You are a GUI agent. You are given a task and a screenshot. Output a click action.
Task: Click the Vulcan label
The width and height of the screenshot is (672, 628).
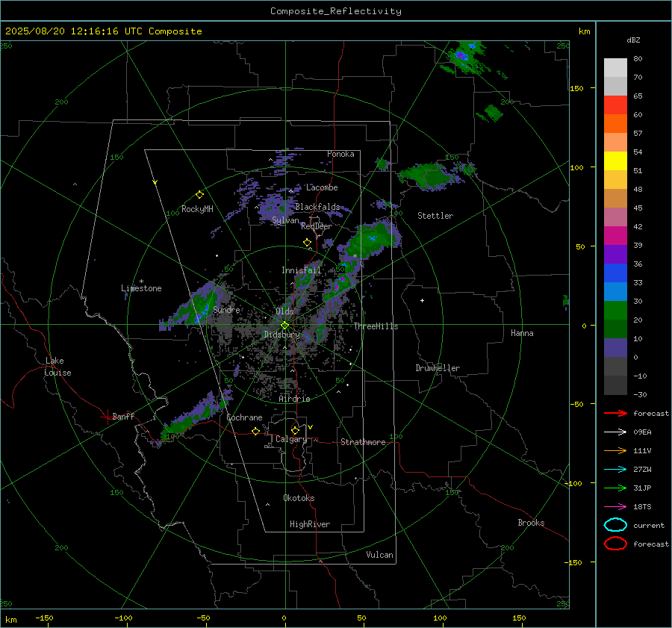point(379,555)
